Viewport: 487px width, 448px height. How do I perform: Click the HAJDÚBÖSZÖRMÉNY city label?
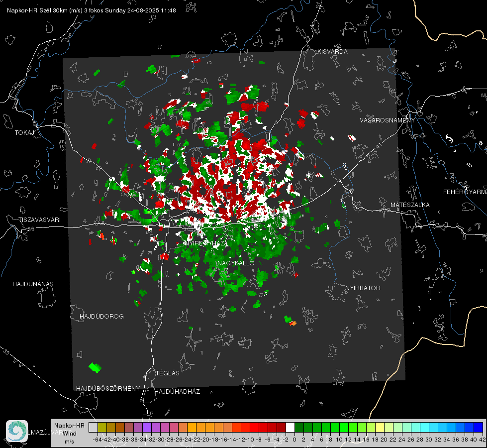108,389
